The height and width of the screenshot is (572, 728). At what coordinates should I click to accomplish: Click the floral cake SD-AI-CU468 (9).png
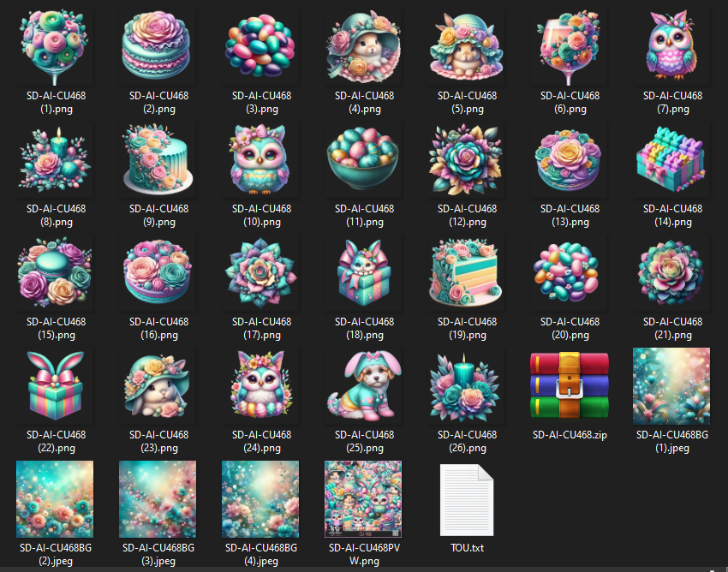click(158, 160)
